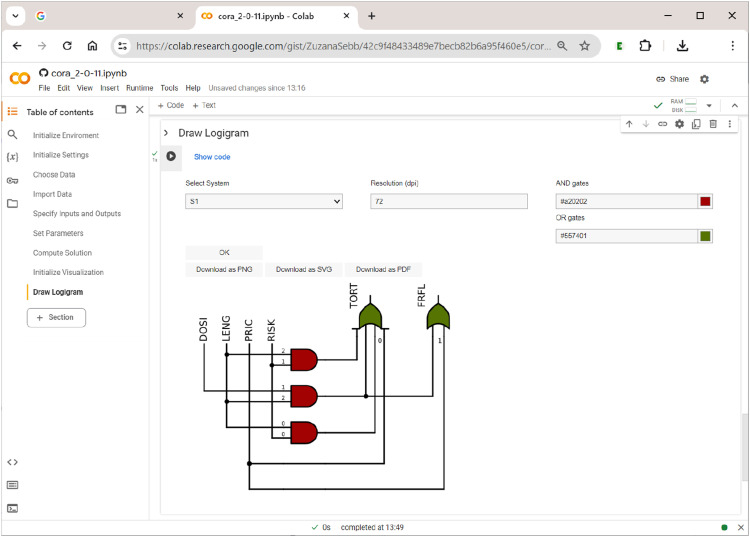Click the AND gates red color swatch
This screenshot has width=750, height=537.
click(705, 201)
